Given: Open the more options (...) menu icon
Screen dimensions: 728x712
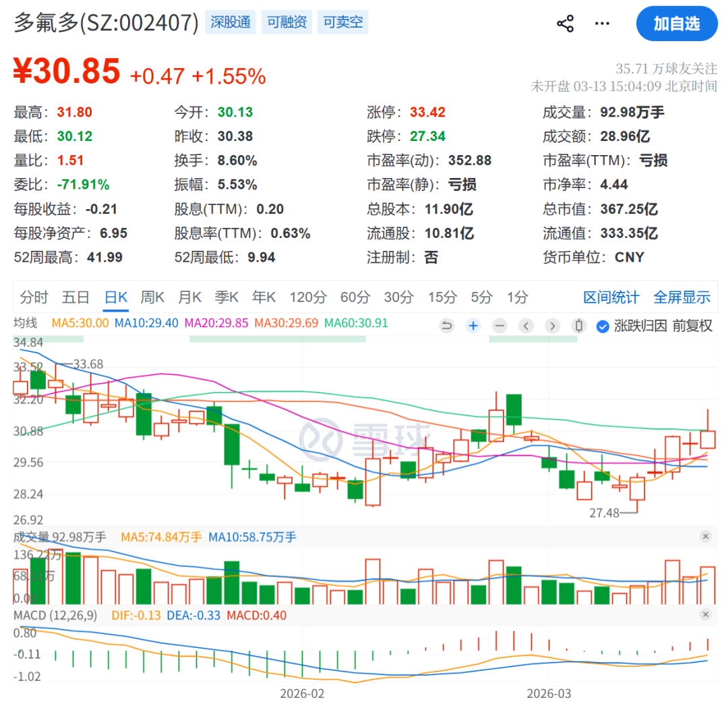Looking at the screenshot, I should [602, 23].
